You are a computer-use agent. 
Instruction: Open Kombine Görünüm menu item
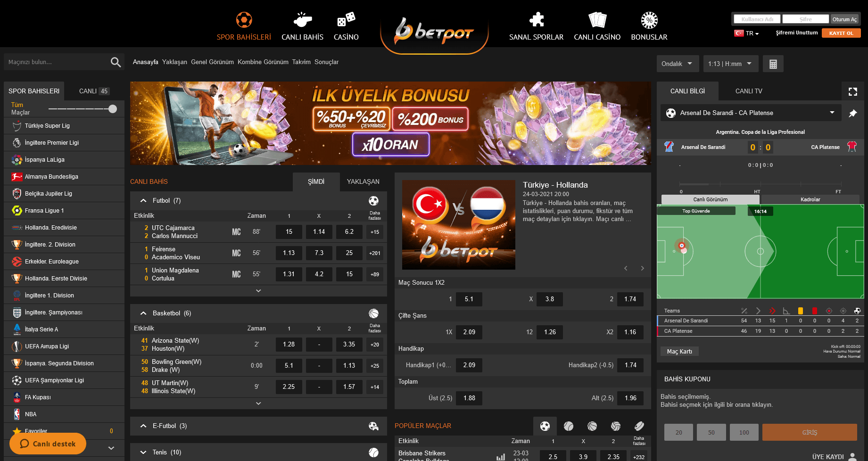point(263,62)
